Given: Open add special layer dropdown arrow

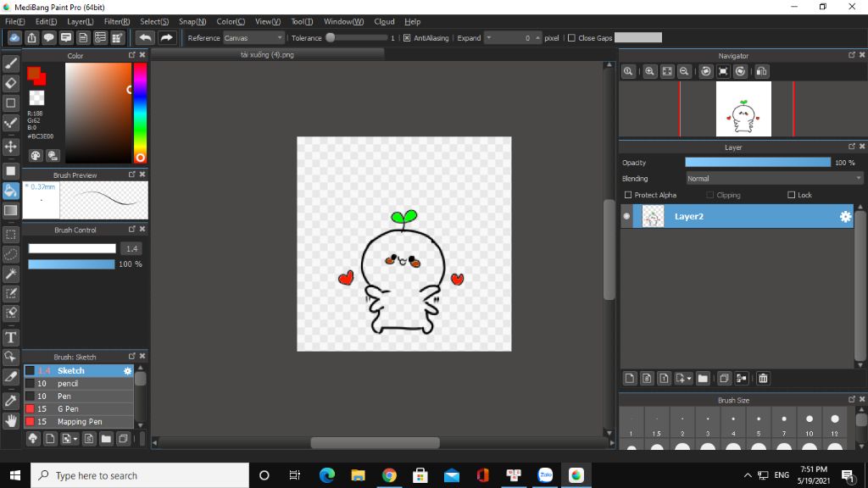Looking at the screenshot, I should click(688, 379).
